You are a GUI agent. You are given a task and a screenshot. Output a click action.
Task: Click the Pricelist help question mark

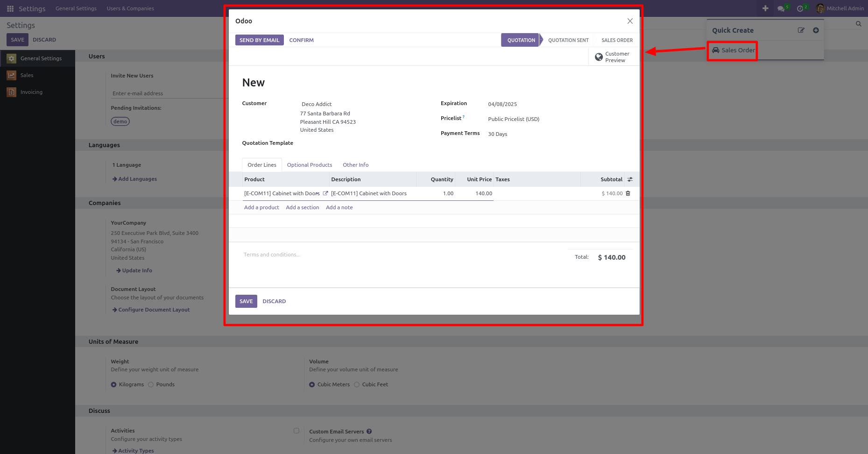[x=464, y=117]
